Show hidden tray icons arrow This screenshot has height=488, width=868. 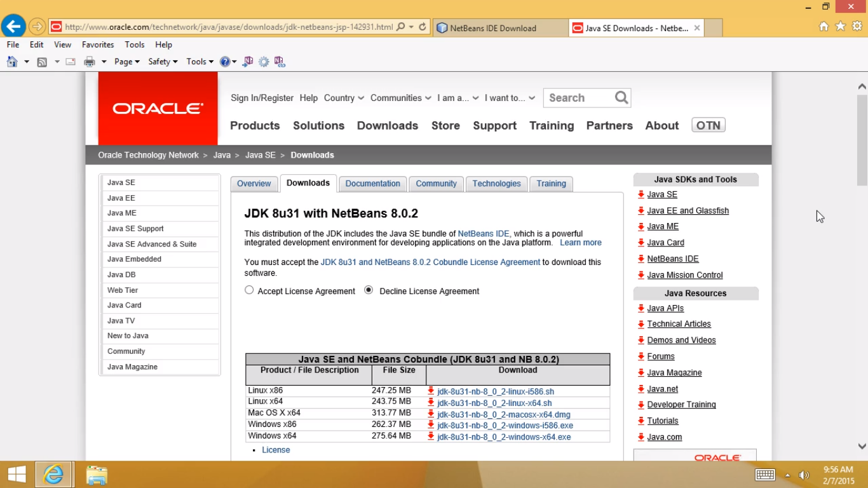tap(788, 475)
